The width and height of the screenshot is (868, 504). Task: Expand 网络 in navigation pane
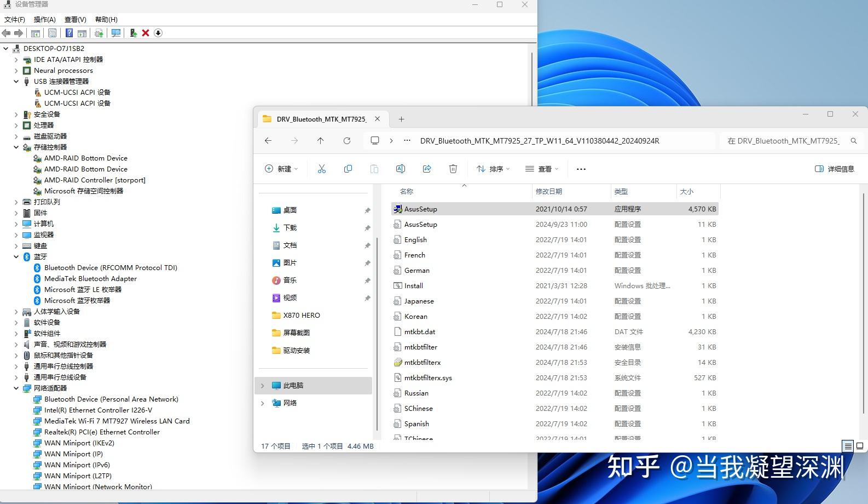263,403
